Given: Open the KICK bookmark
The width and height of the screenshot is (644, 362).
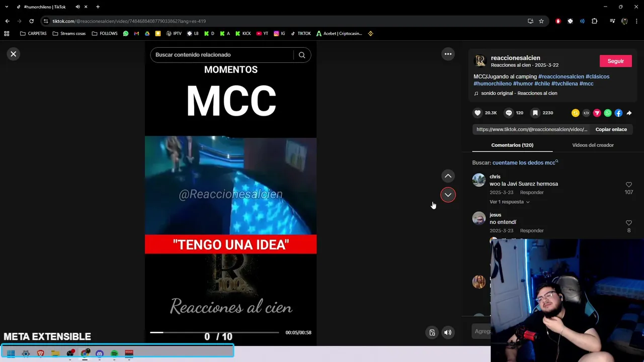Looking at the screenshot, I should (243, 34).
